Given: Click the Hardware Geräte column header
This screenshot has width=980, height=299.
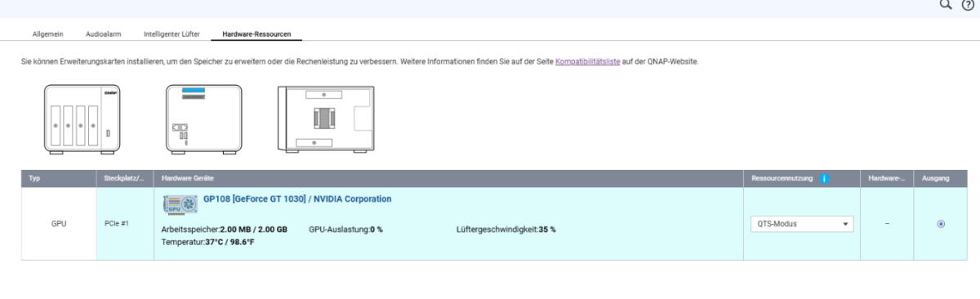Looking at the screenshot, I should click(448, 178).
